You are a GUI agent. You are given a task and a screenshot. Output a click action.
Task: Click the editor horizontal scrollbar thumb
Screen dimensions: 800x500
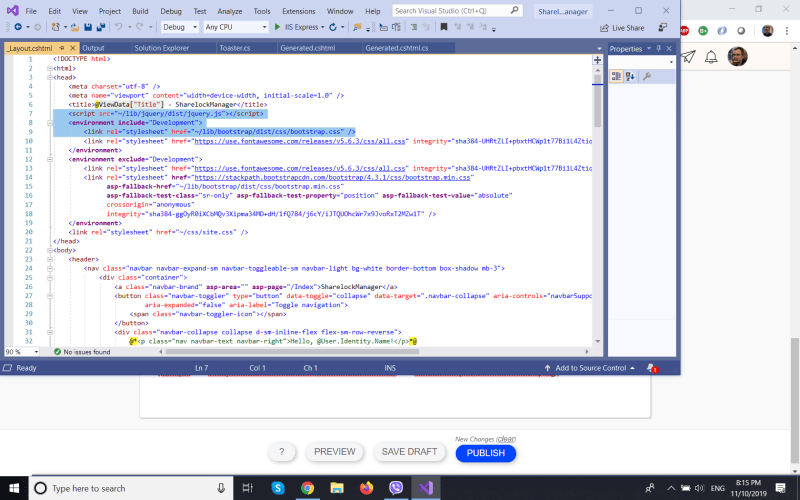pos(292,352)
